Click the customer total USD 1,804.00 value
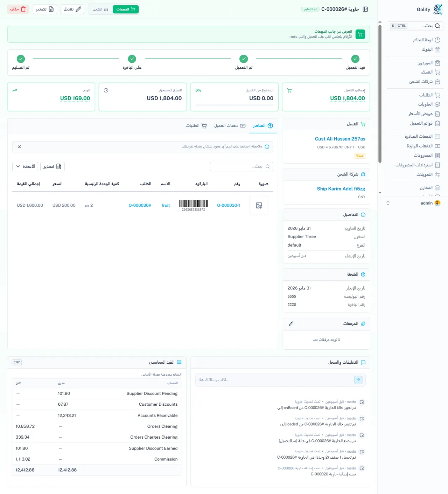The height and width of the screenshot is (494, 448). click(x=348, y=98)
